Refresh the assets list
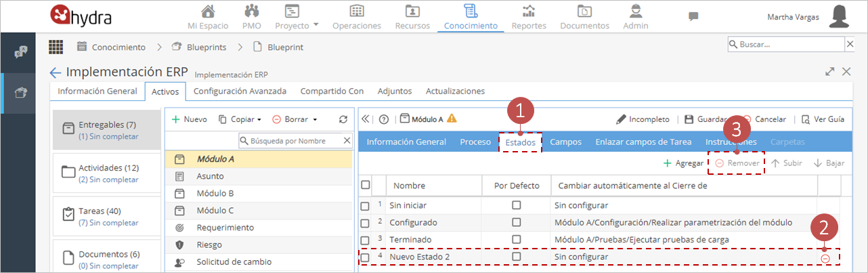 [x=343, y=119]
